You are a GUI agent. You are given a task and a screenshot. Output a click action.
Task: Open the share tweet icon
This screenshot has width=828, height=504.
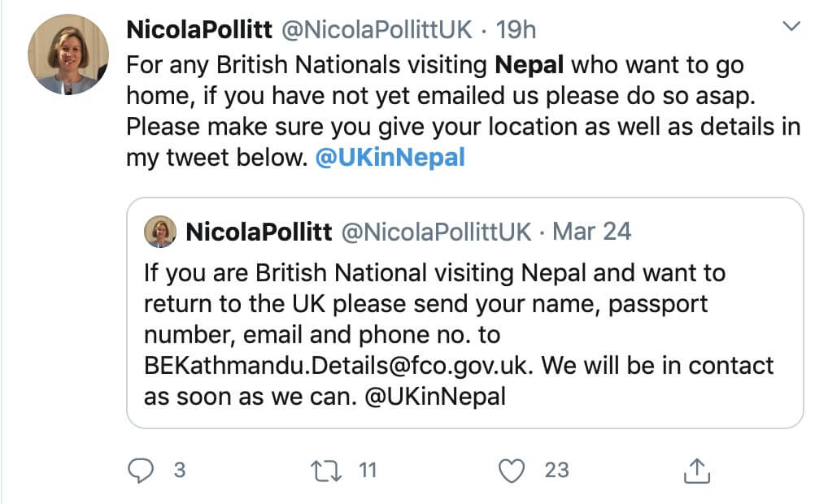697,470
